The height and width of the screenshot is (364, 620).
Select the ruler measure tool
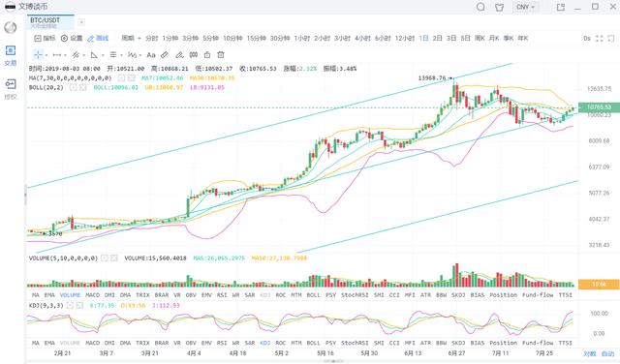(165, 55)
